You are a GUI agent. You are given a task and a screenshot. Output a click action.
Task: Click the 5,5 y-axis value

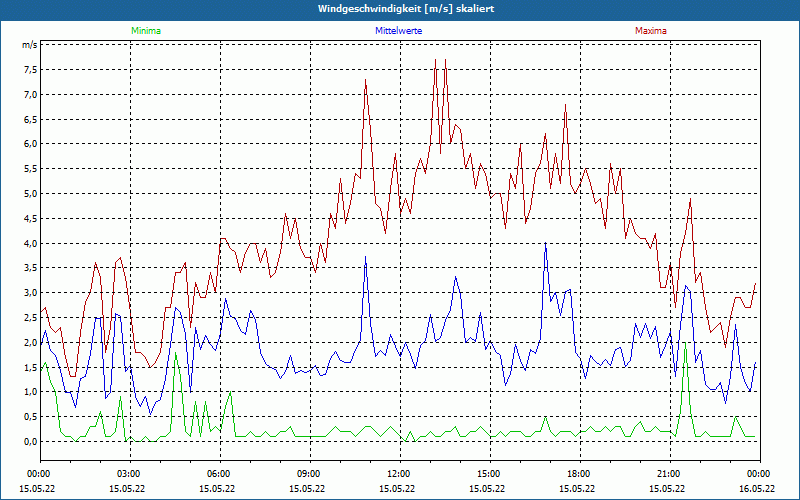[x=31, y=169]
